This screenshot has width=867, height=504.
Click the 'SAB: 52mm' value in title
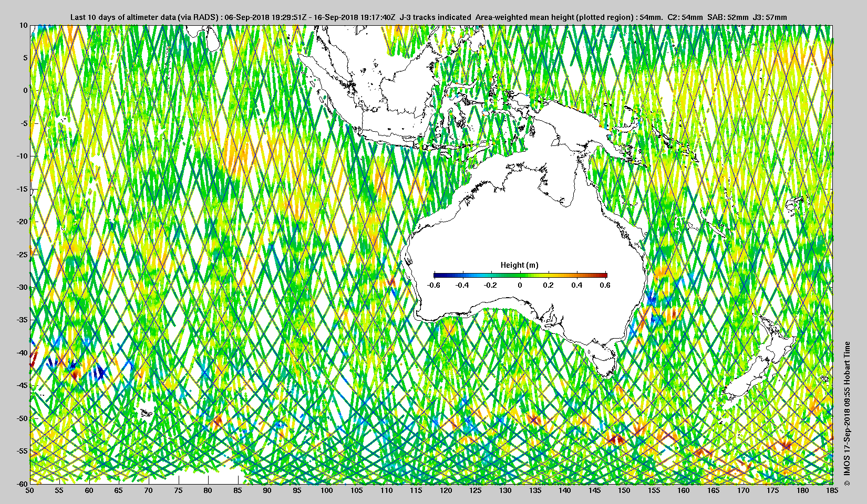pos(728,17)
